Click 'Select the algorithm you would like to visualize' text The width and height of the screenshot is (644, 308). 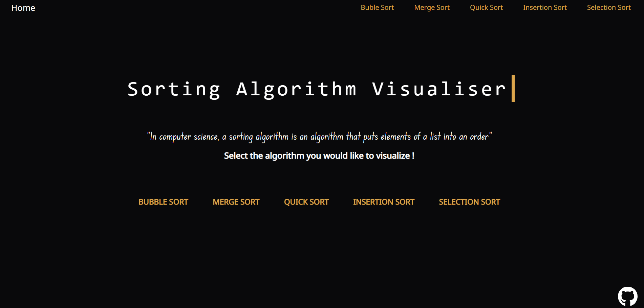(319, 156)
